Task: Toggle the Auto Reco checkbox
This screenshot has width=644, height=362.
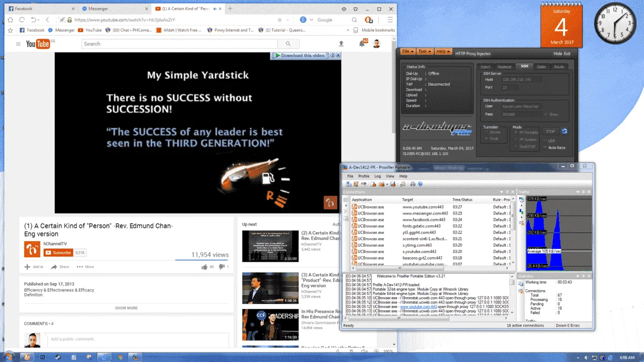Action: (546, 147)
